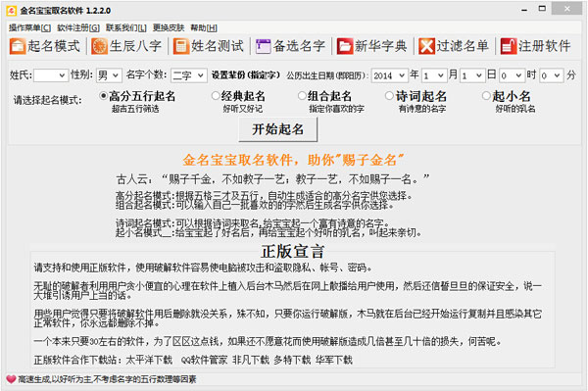588x391 pixels.
Task: Click the 正版宣言 heading
Action: pos(292,252)
